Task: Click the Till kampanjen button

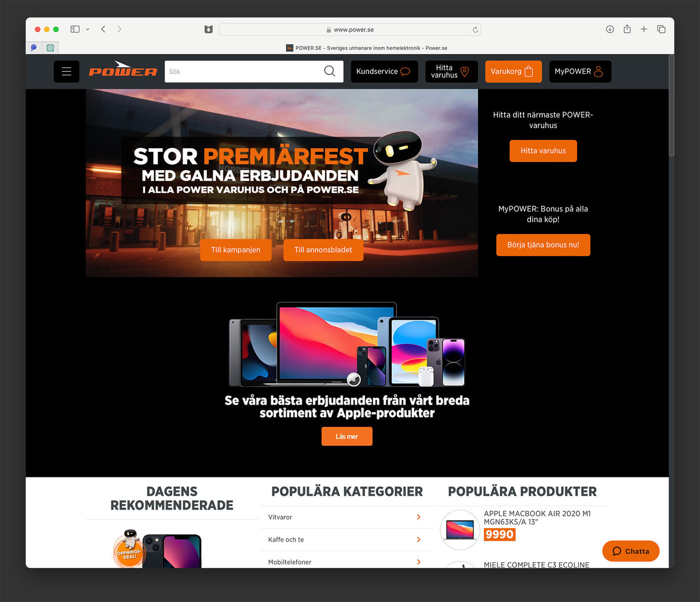Action: click(236, 250)
